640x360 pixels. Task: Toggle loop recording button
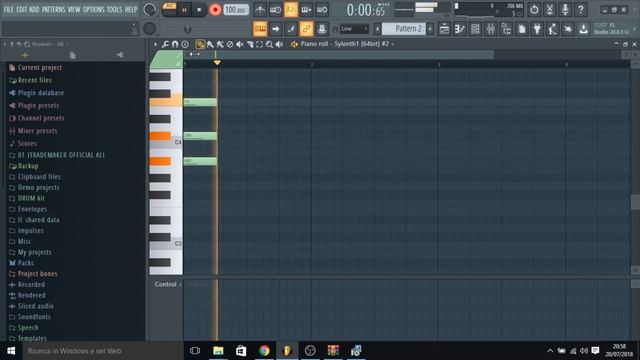322,9
